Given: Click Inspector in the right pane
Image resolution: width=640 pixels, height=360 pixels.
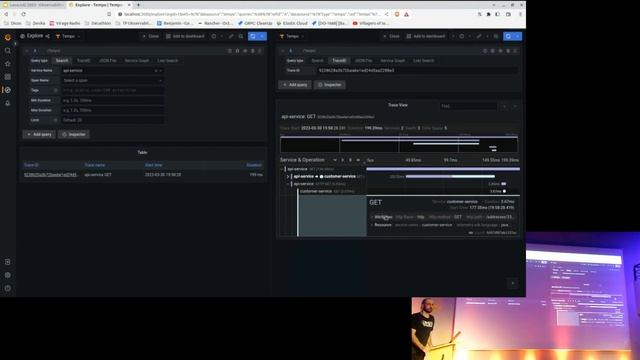Looking at the screenshot, I should (x=330, y=85).
